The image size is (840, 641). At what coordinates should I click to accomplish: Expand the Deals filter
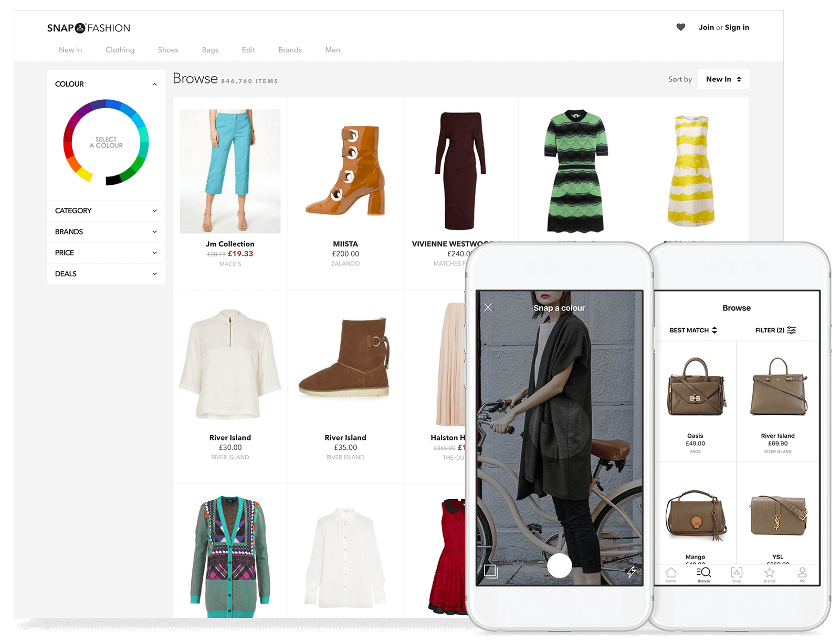click(106, 274)
